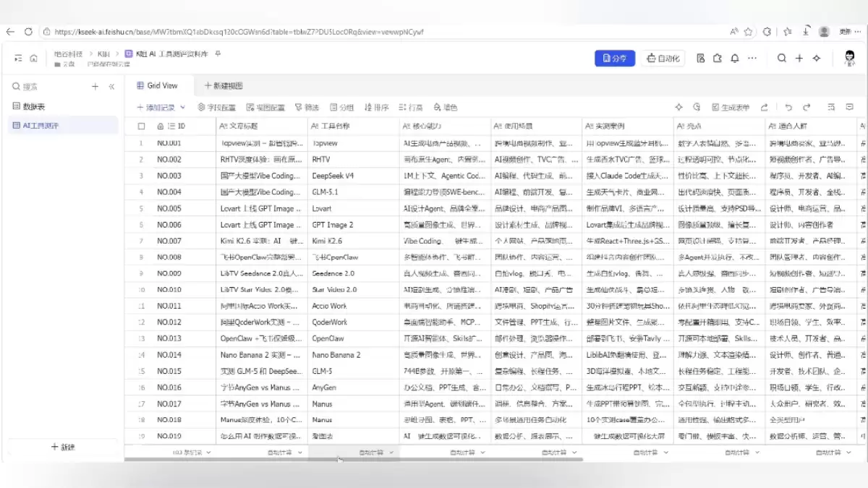Click 添加记录 to add a record
868x488 pixels.
(x=156, y=107)
